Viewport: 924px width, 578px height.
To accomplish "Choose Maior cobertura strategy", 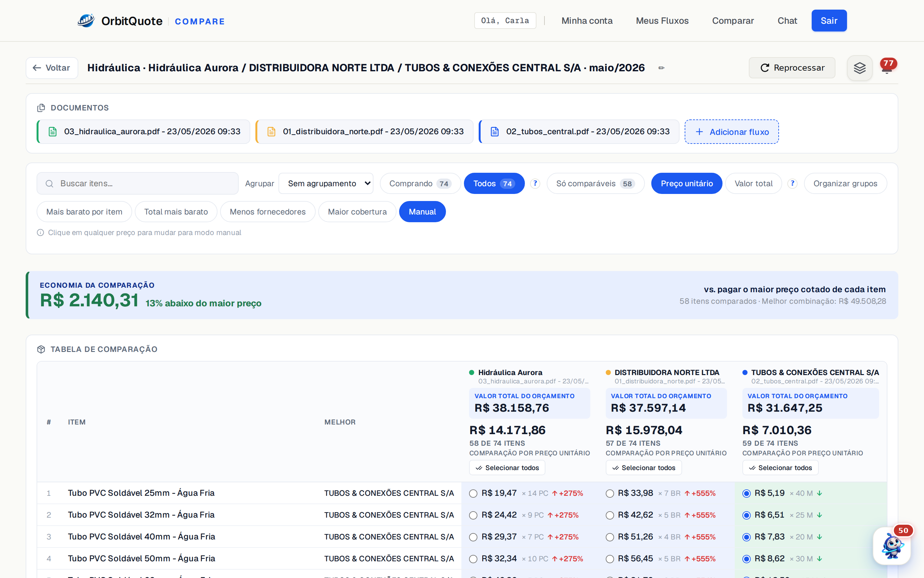I will tap(357, 212).
